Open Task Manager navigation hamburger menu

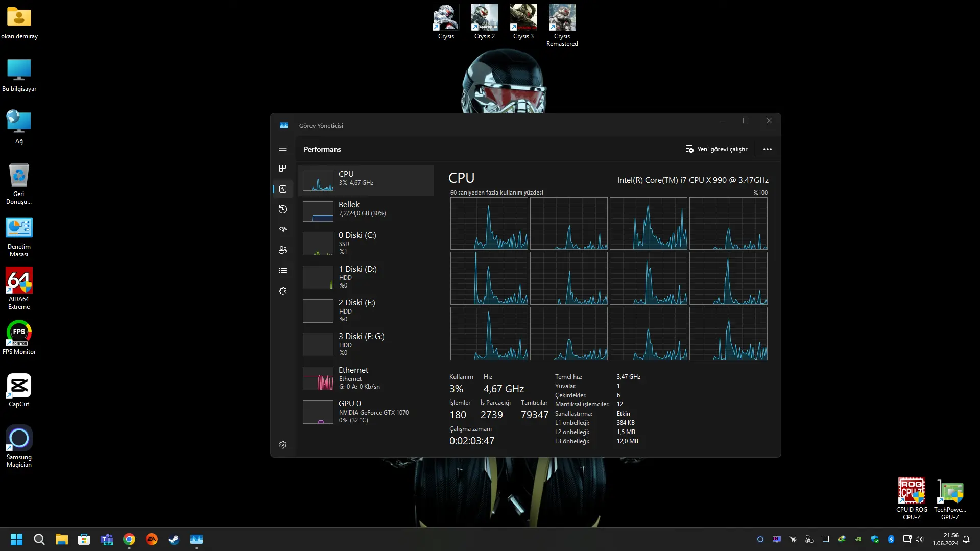click(x=283, y=149)
